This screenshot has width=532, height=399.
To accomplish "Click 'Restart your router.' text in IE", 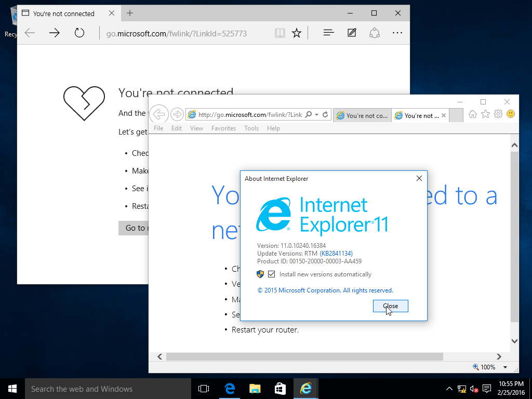I will click(265, 330).
